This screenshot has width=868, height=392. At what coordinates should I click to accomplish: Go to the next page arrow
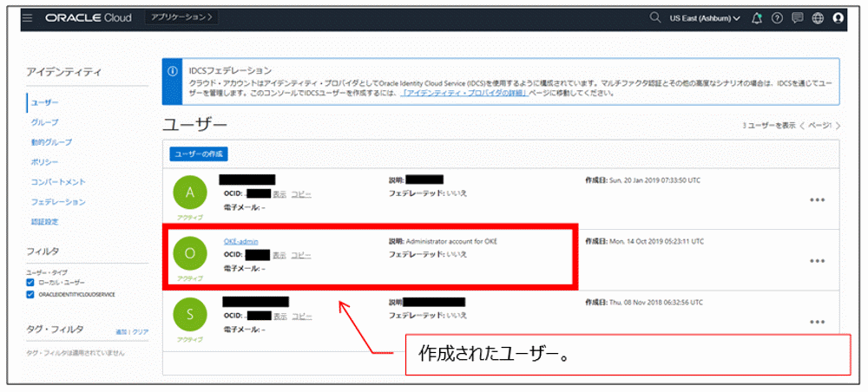point(838,126)
